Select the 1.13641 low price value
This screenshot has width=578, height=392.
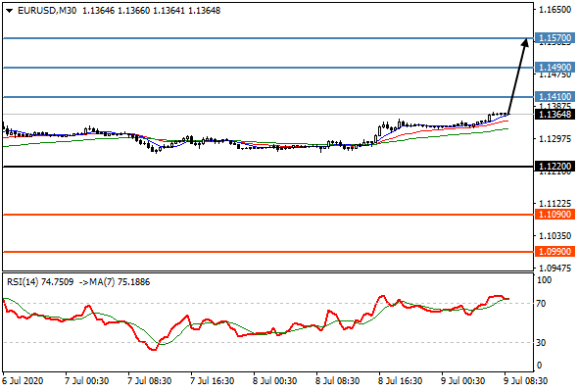(x=169, y=11)
